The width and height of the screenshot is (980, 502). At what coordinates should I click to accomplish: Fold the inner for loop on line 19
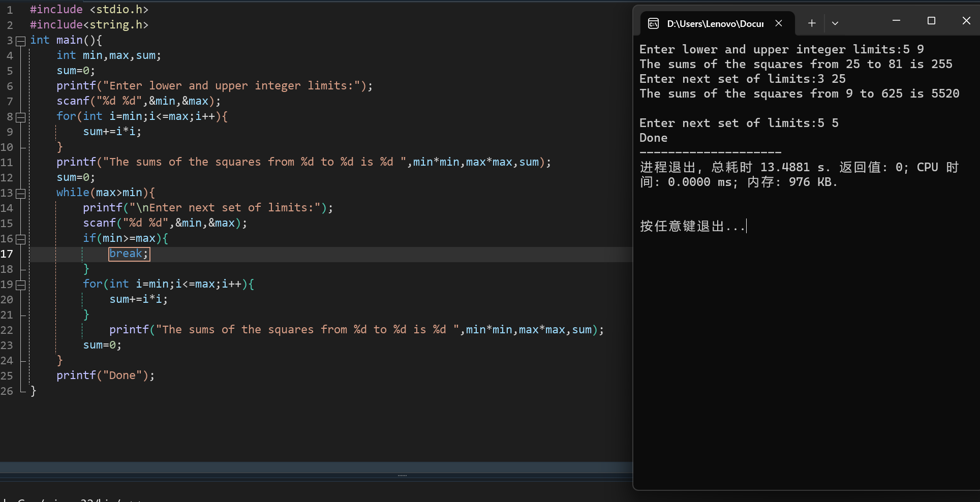pos(21,285)
